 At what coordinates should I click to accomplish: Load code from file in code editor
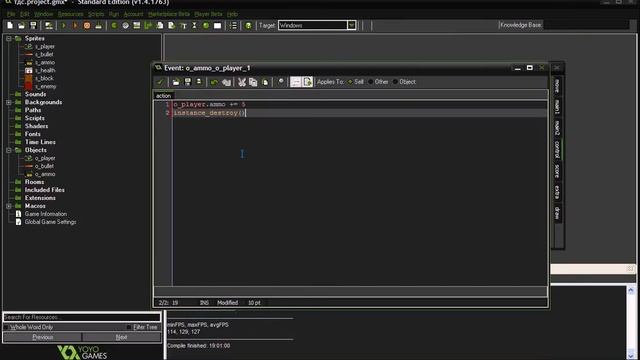point(176,82)
